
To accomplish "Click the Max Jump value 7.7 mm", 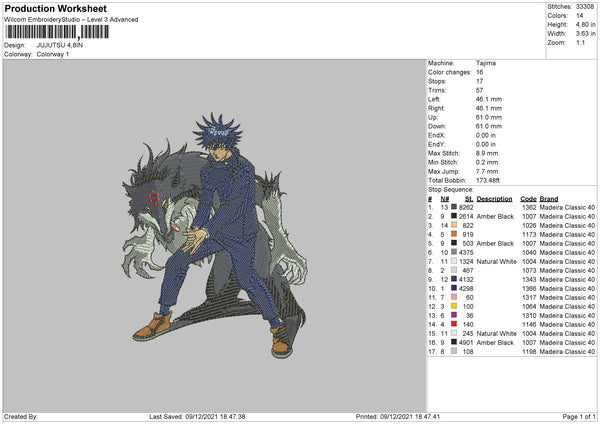I will [x=487, y=171].
